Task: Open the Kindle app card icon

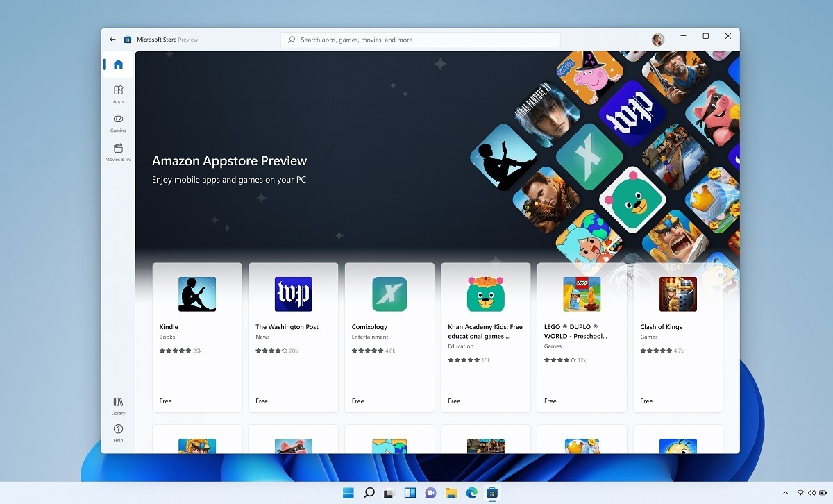Action: click(197, 294)
